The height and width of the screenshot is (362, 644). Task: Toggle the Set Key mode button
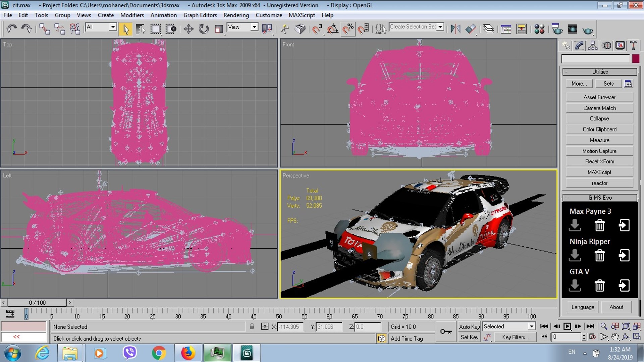tap(469, 337)
